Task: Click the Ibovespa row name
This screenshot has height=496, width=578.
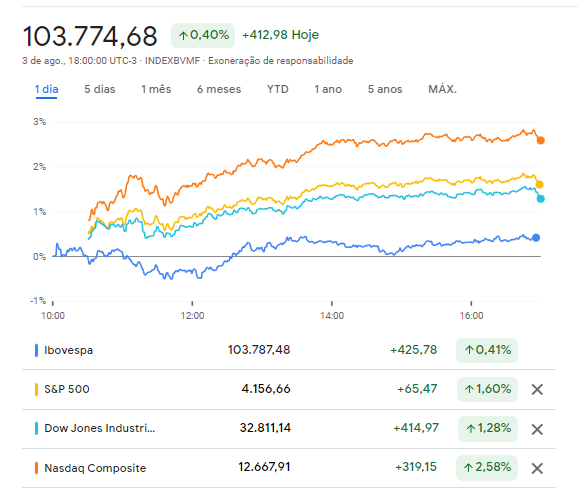Action: click(x=69, y=350)
